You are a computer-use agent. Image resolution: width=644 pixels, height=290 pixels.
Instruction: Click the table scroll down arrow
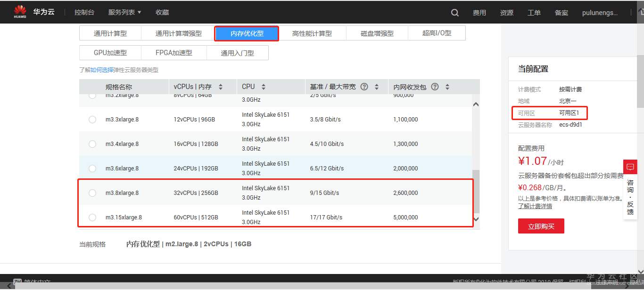coord(476,219)
